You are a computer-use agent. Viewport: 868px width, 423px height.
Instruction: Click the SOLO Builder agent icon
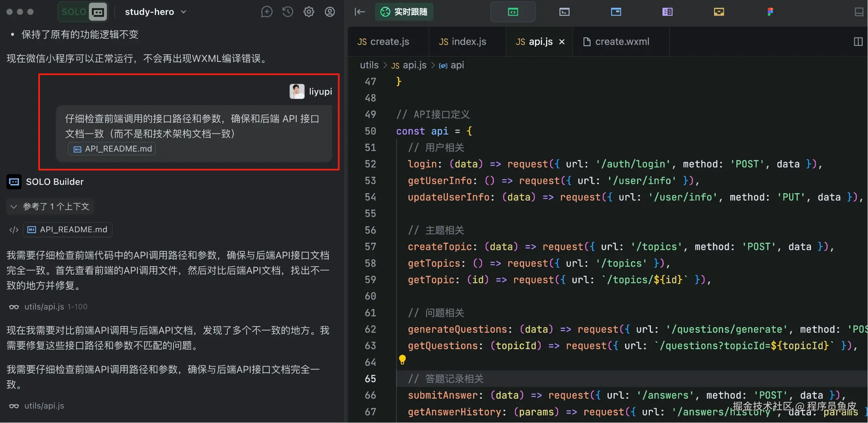pos(14,182)
